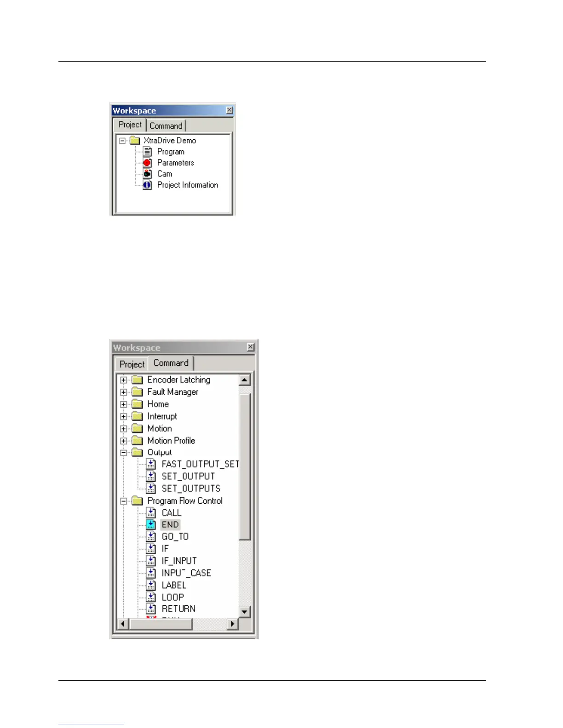Image resolution: width=563 pixels, height=728 pixels.
Task: Select the SET_OUTPUT command label
Action: pyautogui.click(x=188, y=476)
